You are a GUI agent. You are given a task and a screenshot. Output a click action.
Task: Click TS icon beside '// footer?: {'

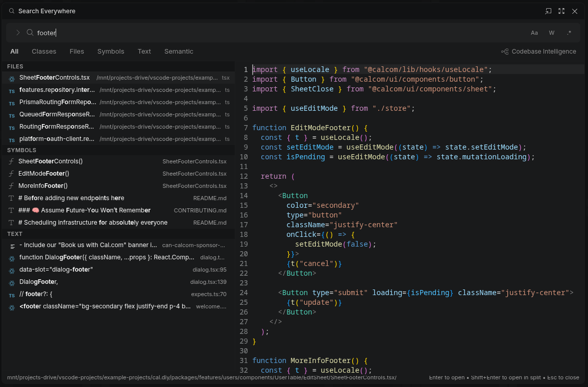[12, 296]
